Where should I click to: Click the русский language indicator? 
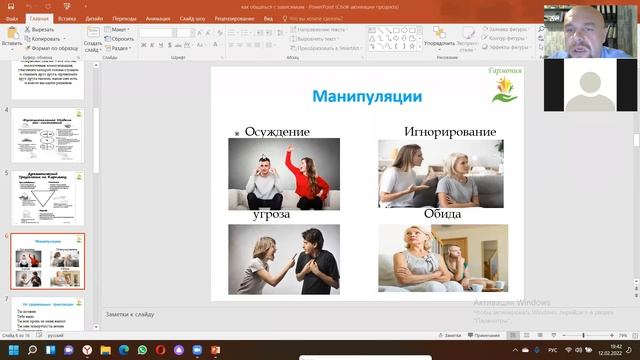point(56,336)
